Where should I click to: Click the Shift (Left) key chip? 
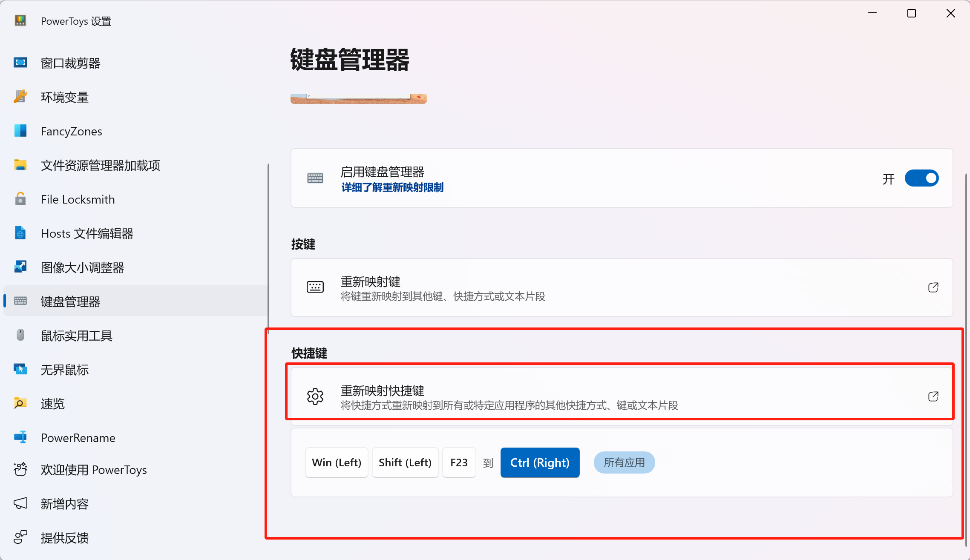pyautogui.click(x=405, y=462)
